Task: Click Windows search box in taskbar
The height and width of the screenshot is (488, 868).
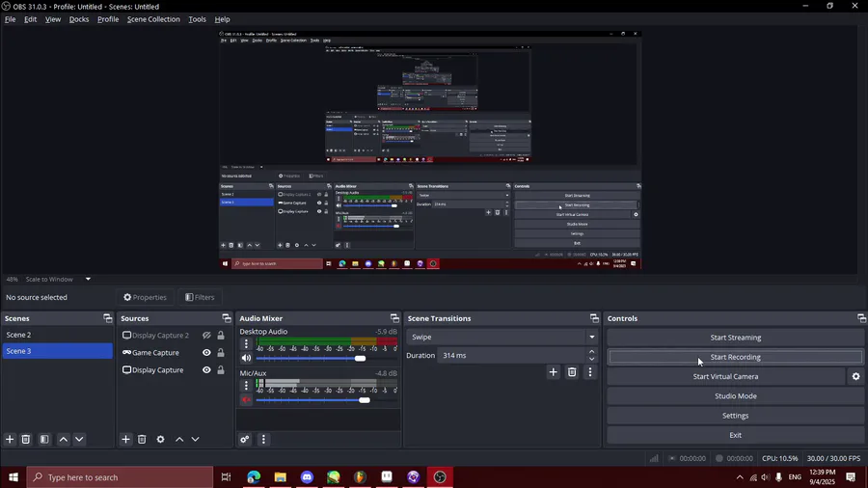Action: pos(120,477)
